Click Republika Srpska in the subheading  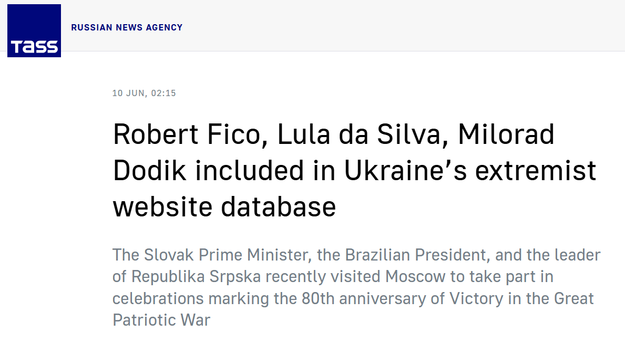coord(196,277)
